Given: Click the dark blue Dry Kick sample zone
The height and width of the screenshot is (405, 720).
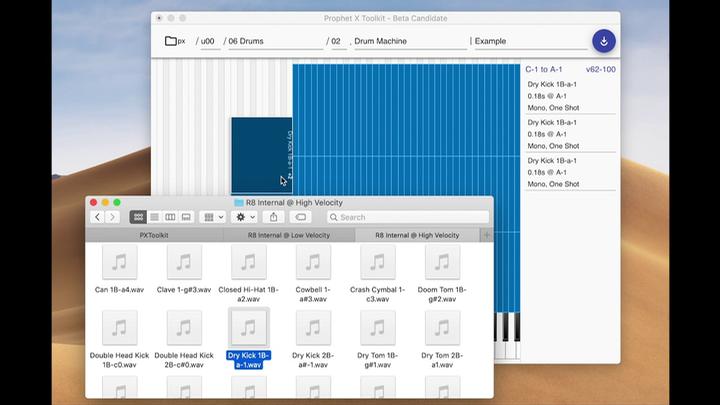Looking at the screenshot, I should click(262, 155).
